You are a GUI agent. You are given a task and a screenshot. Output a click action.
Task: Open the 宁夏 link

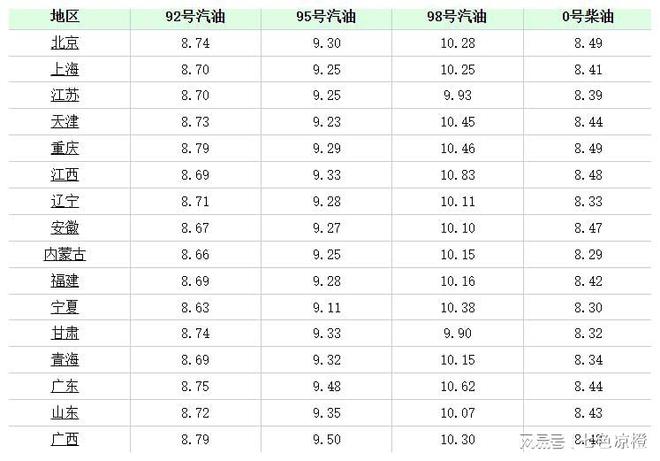tap(65, 306)
